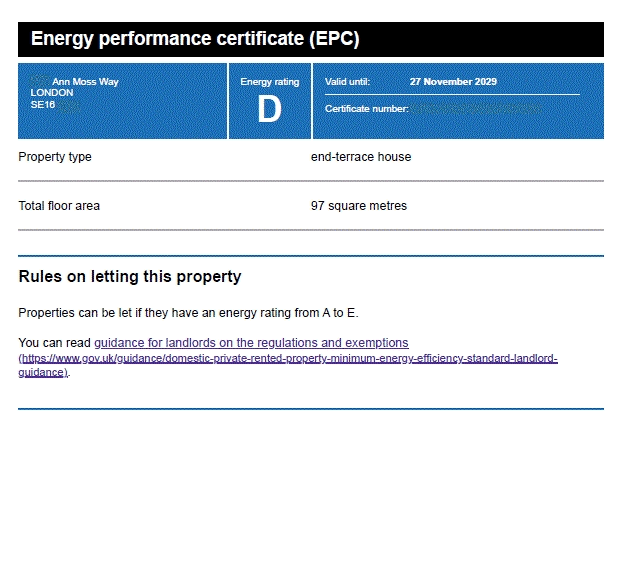This screenshot has width=632, height=568.
Task: Click the Property type label
Action: tap(55, 157)
